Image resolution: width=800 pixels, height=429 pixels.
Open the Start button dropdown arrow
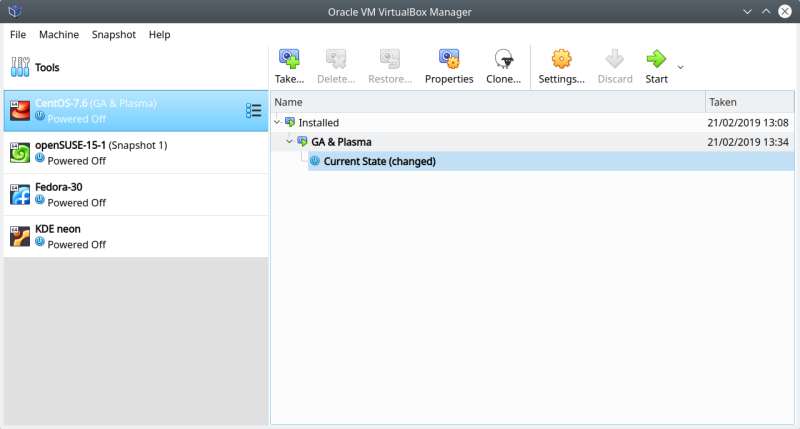click(x=681, y=67)
